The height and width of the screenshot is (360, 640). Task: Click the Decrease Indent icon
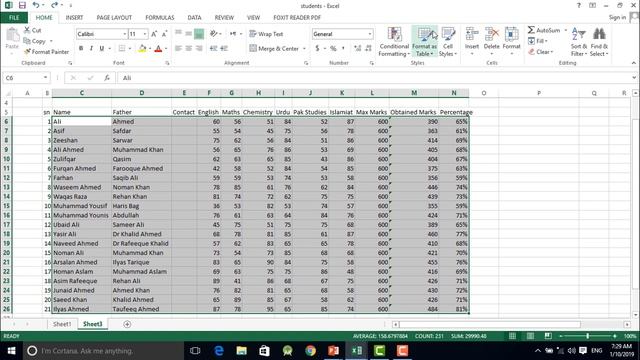[213, 49]
